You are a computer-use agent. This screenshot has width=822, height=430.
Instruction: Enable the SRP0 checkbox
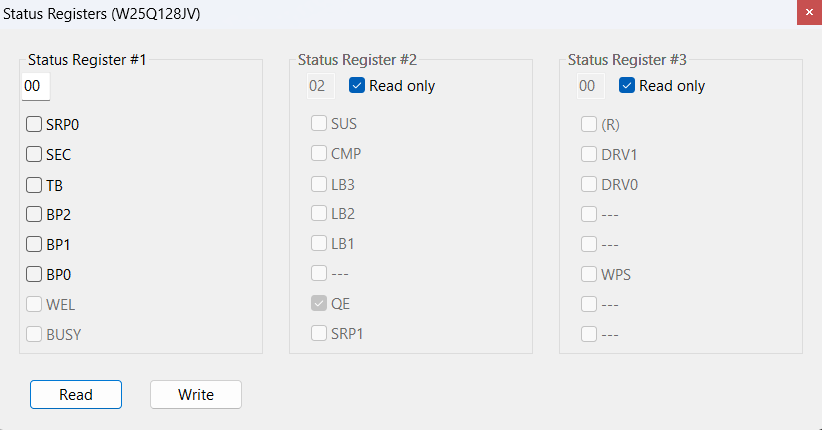click(34, 125)
